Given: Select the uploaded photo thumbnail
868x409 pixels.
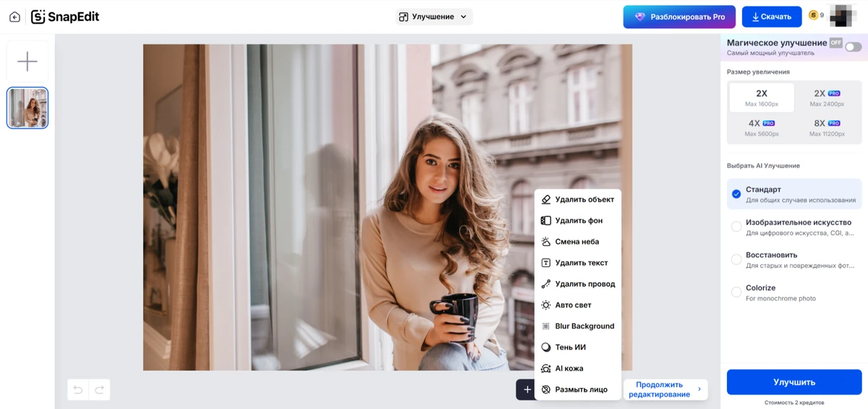Looking at the screenshot, I should 27,108.
